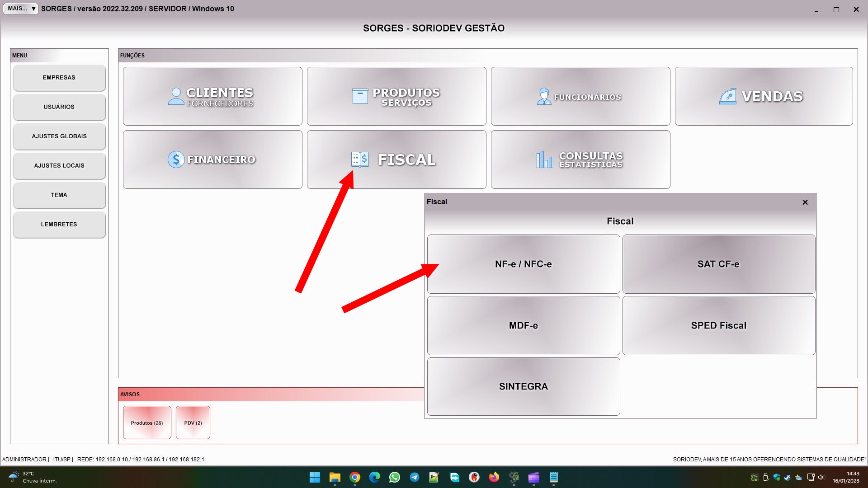The height and width of the screenshot is (488, 868).
Task: Click the REDE IP addresses status text
Action: pyautogui.click(x=141, y=460)
